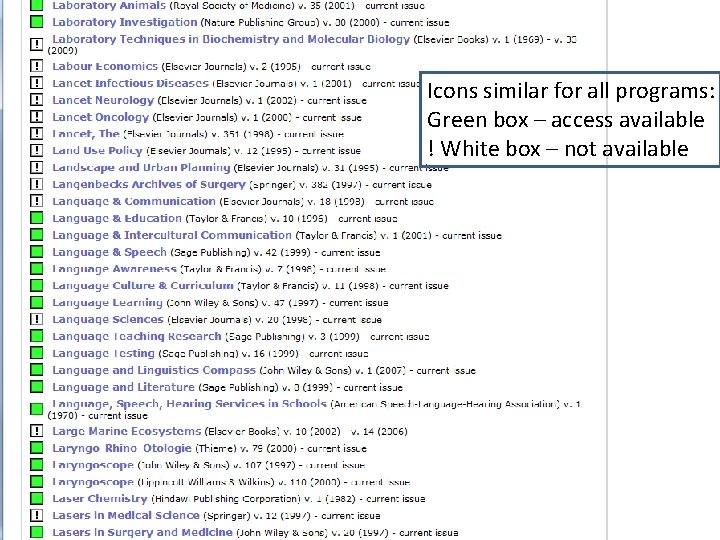Click the green icon beside Language and Literature

point(36,387)
